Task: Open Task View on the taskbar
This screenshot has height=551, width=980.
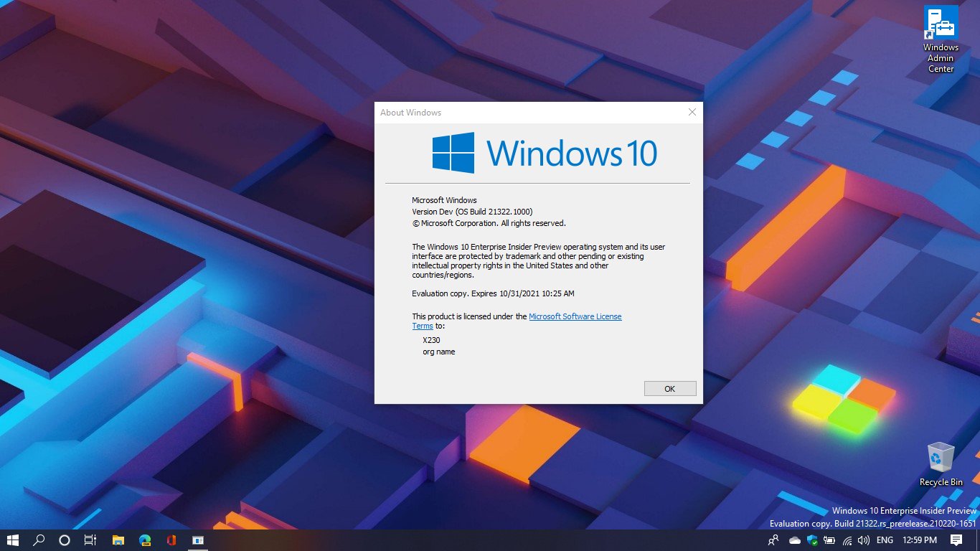Action: point(90,540)
